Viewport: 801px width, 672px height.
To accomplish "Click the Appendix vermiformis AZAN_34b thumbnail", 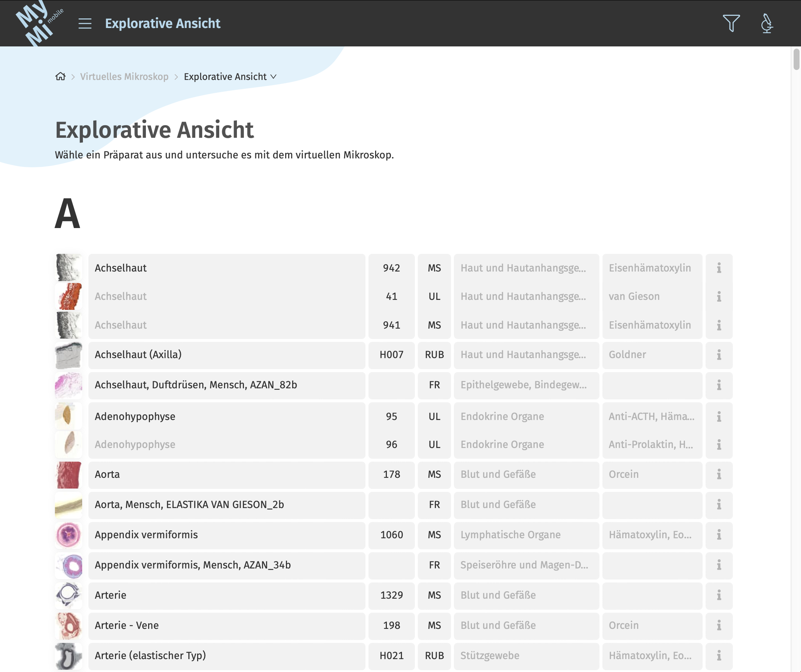I will click(68, 565).
